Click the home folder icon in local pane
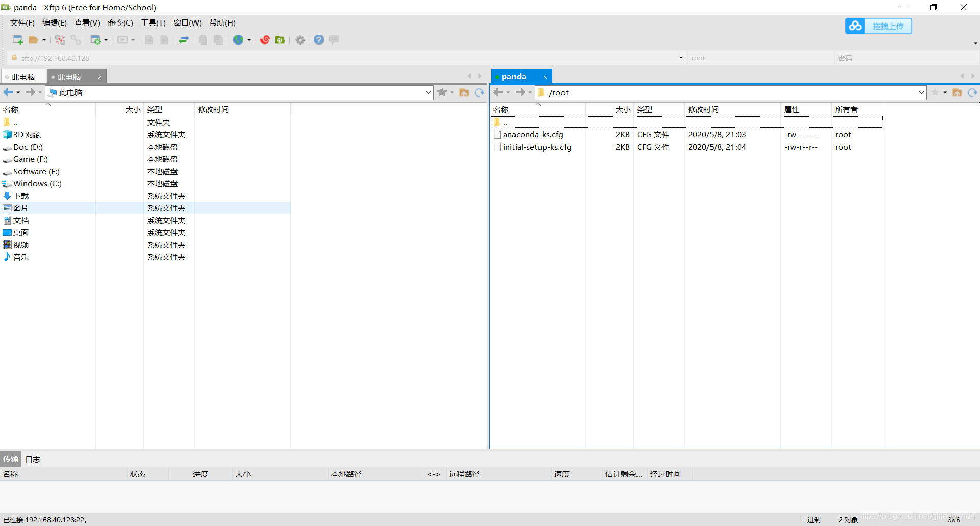Screen dimensions: 980x526 [x=464, y=92]
